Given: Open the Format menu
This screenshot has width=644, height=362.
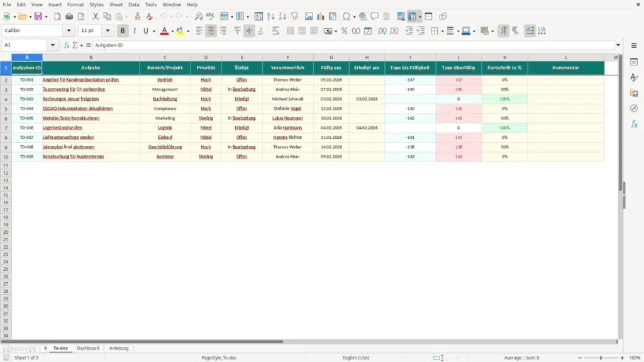Looking at the screenshot, I should point(75,4).
